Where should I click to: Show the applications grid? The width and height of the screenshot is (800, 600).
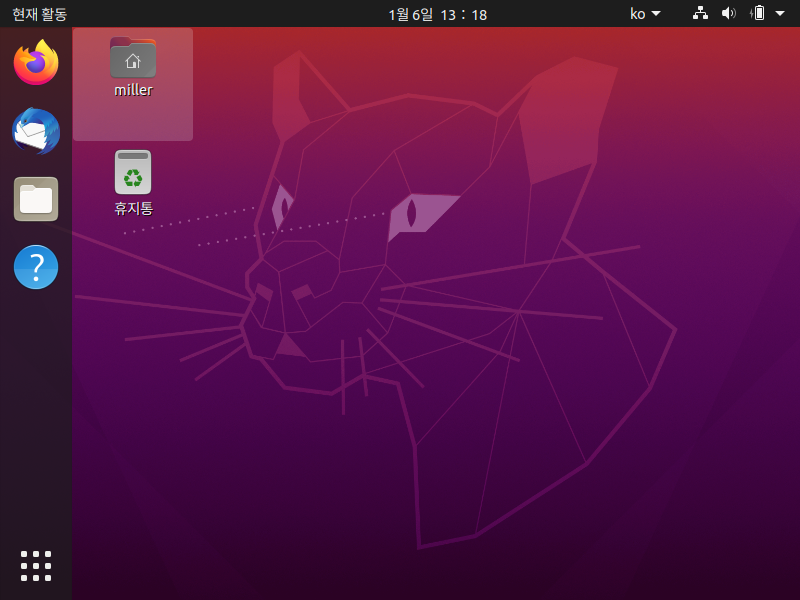[x=36, y=566]
